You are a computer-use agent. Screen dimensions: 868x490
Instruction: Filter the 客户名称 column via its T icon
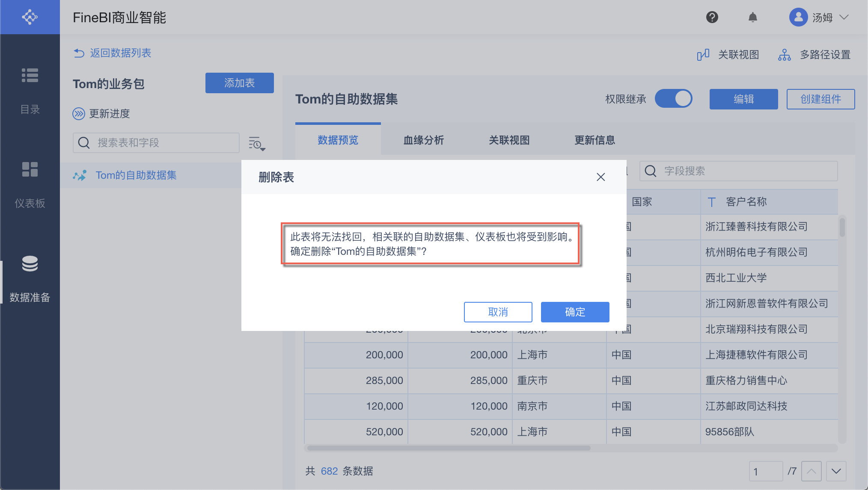coord(712,202)
